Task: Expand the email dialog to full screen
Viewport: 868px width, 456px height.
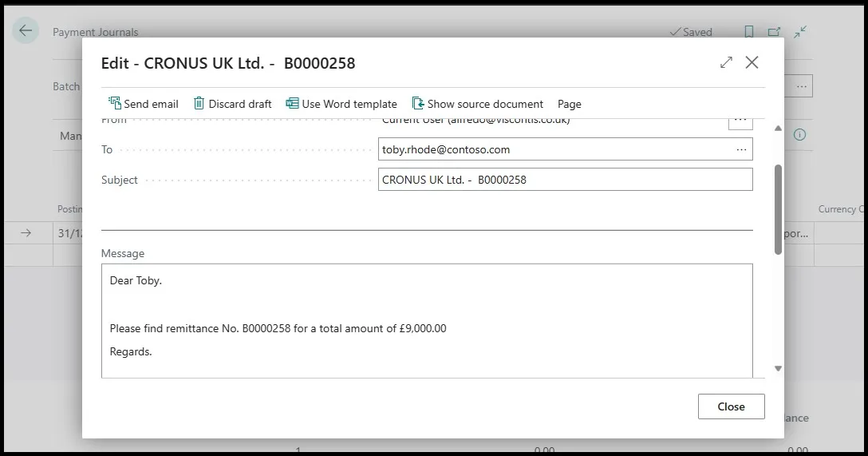Action: 726,62
